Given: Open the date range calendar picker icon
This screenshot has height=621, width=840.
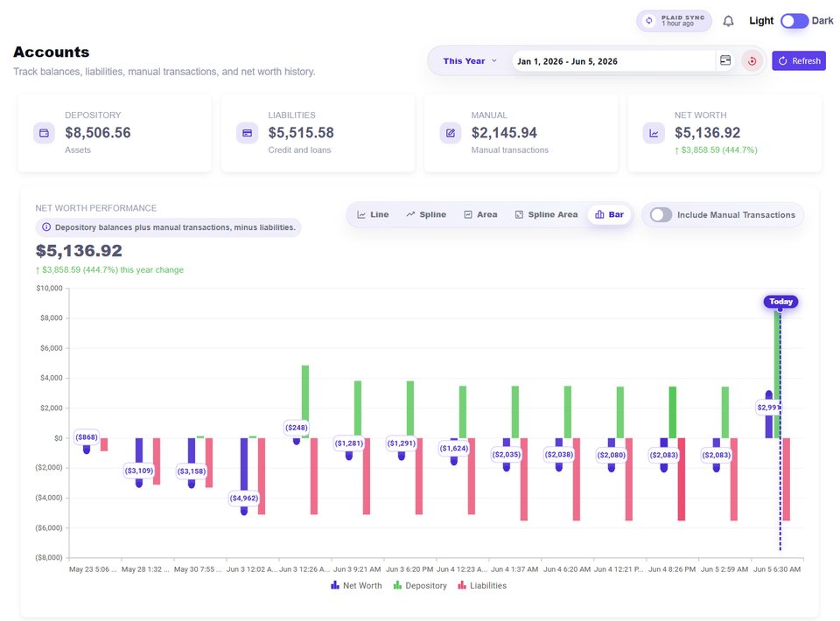Looking at the screenshot, I should (x=725, y=60).
